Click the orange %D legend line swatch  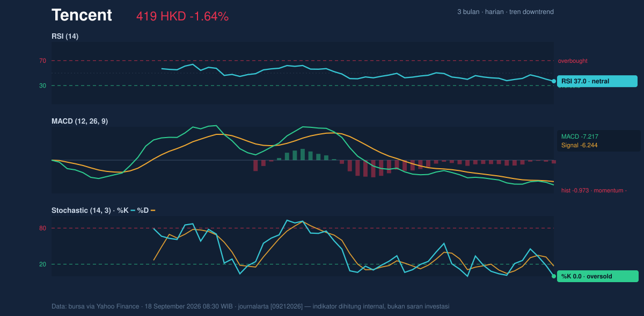pos(153,210)
